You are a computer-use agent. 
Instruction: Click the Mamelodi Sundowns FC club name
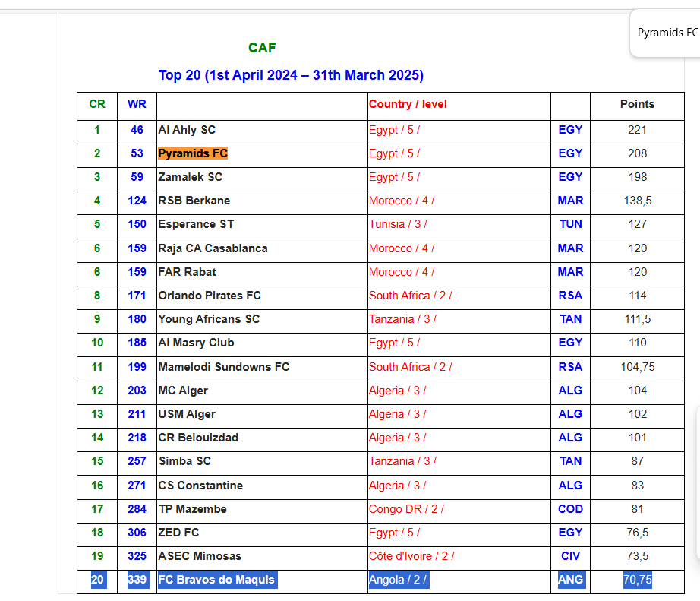(x=224, y=367)
